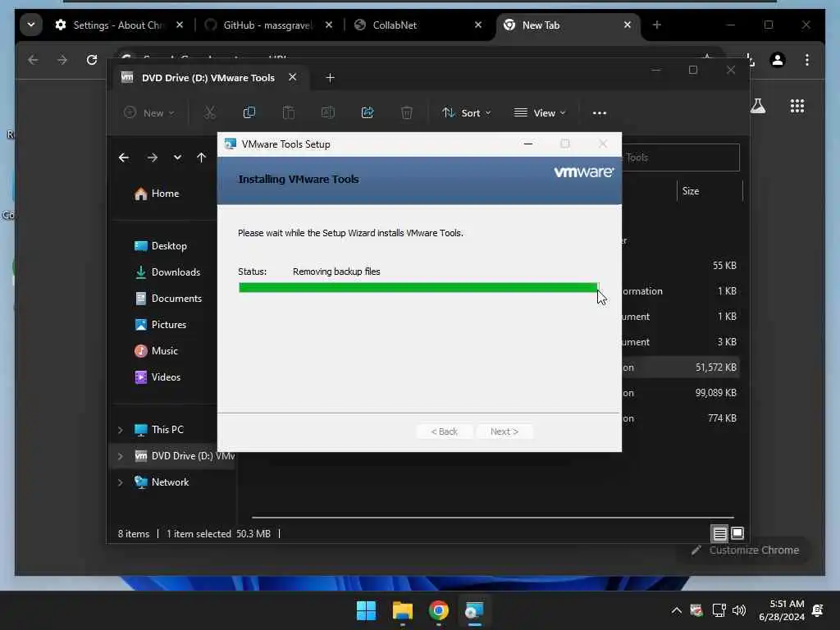Screen dimensions: 840x630
Task: Expand the DVD Drive (D:) tree node
Action: click(121, 456)
